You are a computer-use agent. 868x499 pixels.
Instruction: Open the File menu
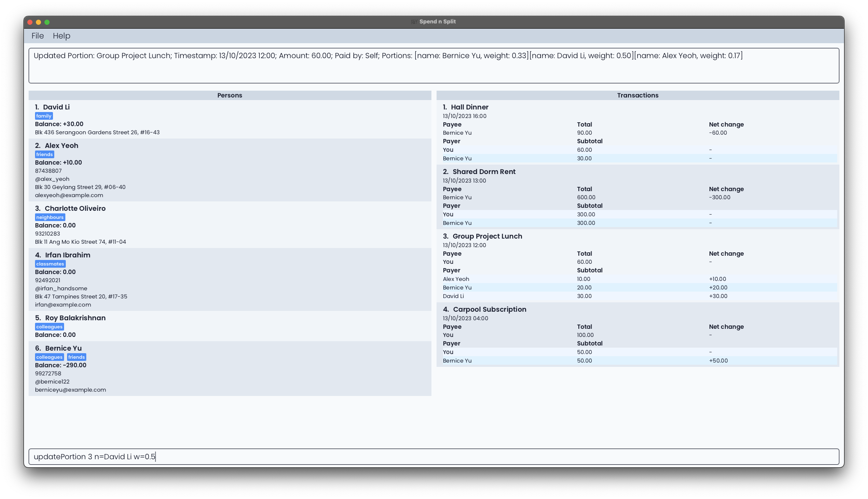tap(38, 36)
